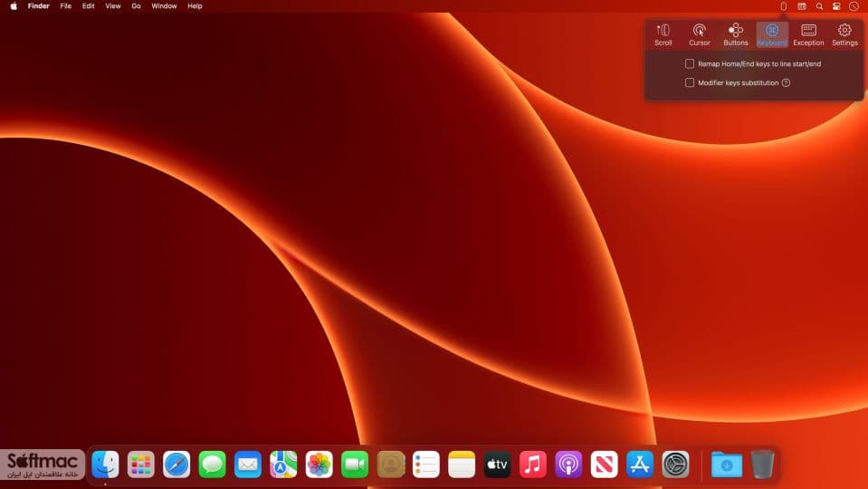Enable Modifier keys substitution checkbox
868x489 pixels.
coord(689,82)
